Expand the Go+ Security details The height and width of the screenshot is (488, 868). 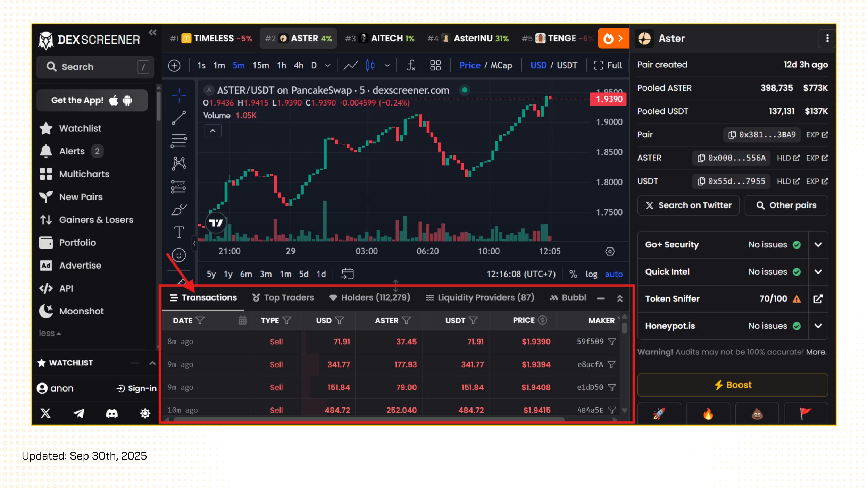coord(818,245)
